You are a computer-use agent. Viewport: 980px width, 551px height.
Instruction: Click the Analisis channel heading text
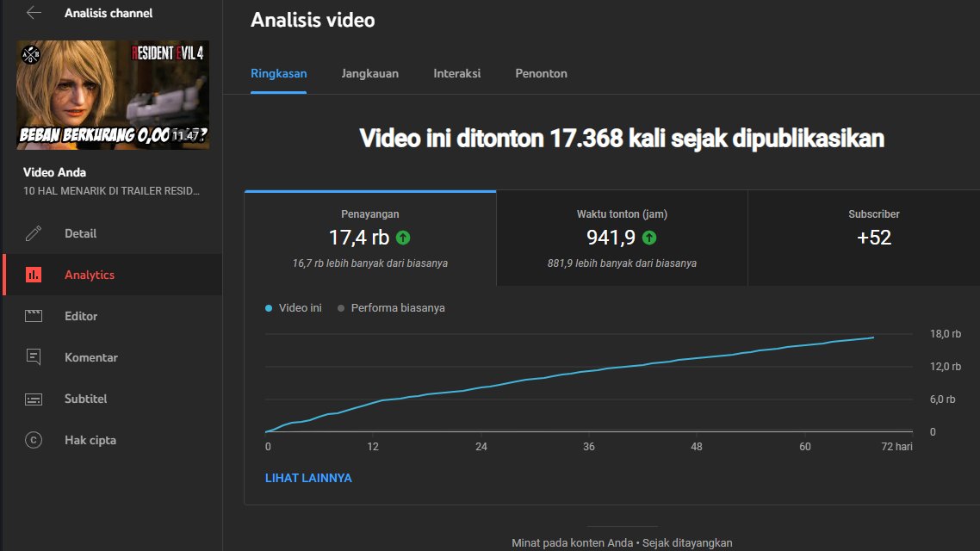pyautogui.click(x=109, y=13)
